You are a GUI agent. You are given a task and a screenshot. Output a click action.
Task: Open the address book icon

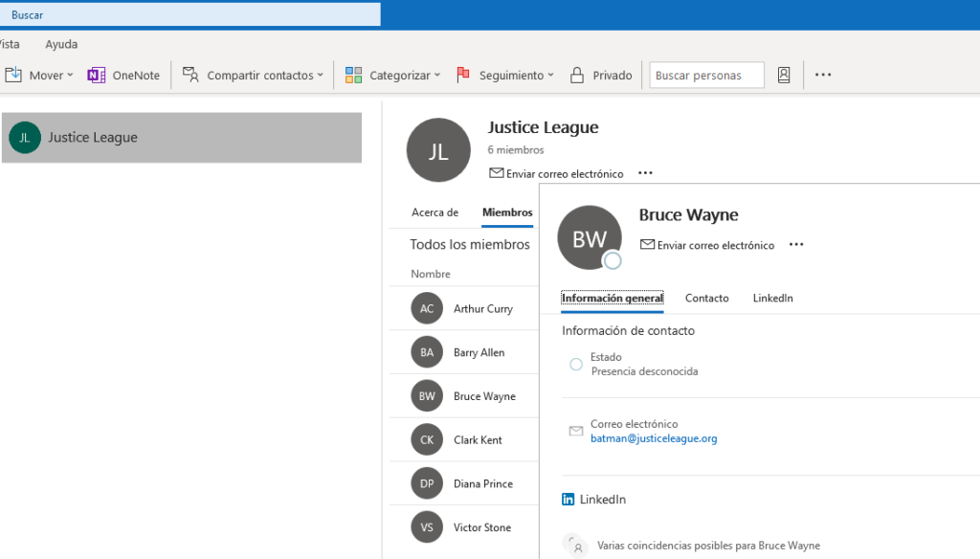click(784, 75)
